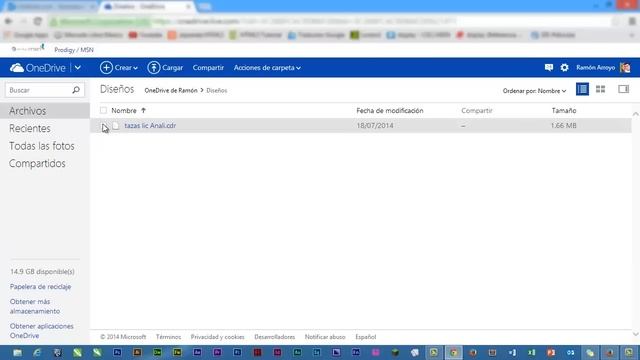Toggle the details pane icon
Image resolution: width=640 pixels, height=360 pixels.
pos(623,89)
